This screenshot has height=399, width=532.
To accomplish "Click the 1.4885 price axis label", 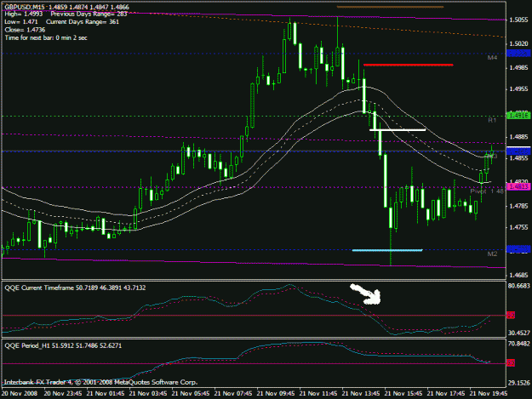I will tap(518, 137).
